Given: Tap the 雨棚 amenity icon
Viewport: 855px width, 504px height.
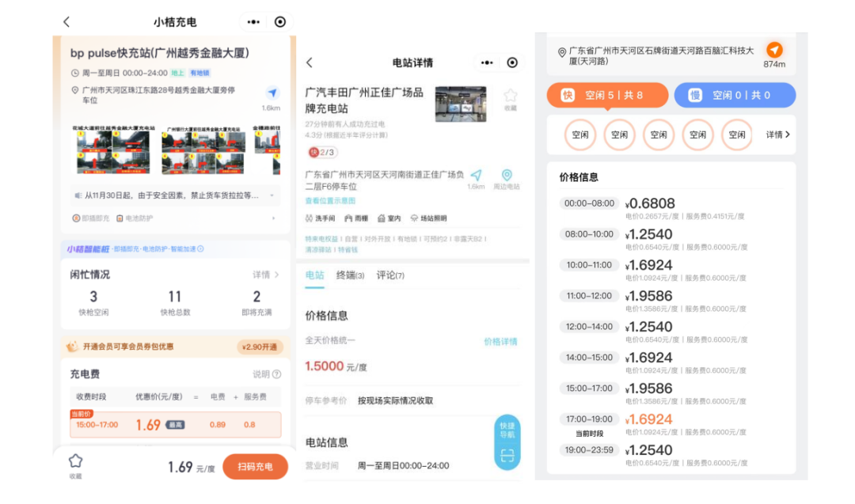Looking at the screenshot, I should [x=348, y=218].
